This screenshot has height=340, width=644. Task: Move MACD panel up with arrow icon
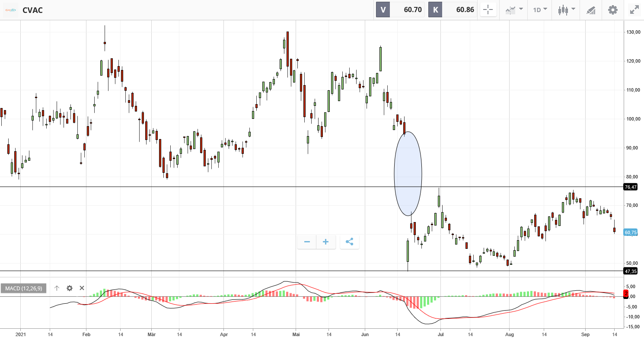click(57, 288)
